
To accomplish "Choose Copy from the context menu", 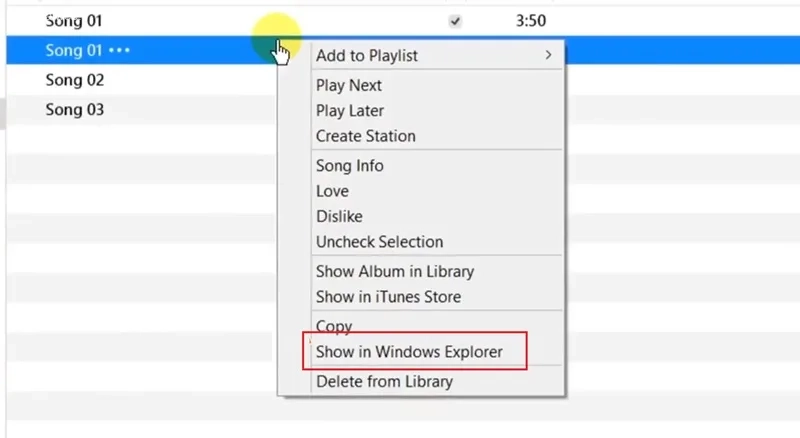I will click(x=437, y=326).
